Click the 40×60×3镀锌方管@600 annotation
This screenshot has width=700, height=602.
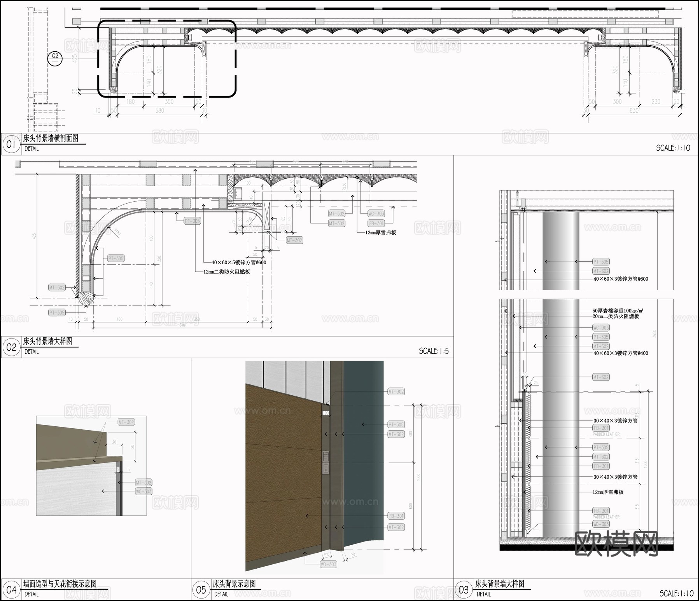pos(621,279)
